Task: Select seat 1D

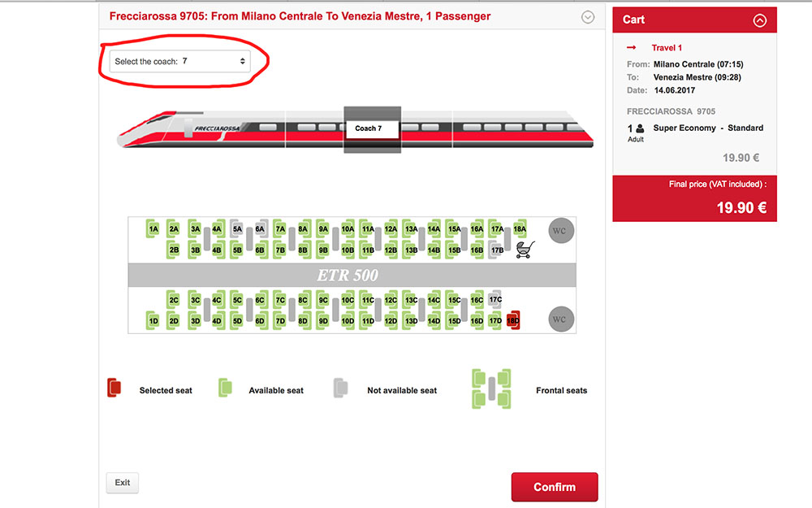Action: coord(153,321)
